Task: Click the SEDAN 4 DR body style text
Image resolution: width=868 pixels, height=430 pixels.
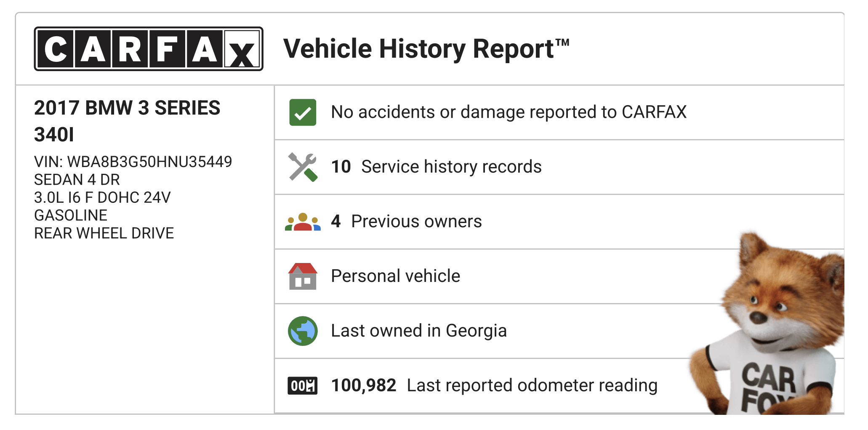Action: click(77, 180)
